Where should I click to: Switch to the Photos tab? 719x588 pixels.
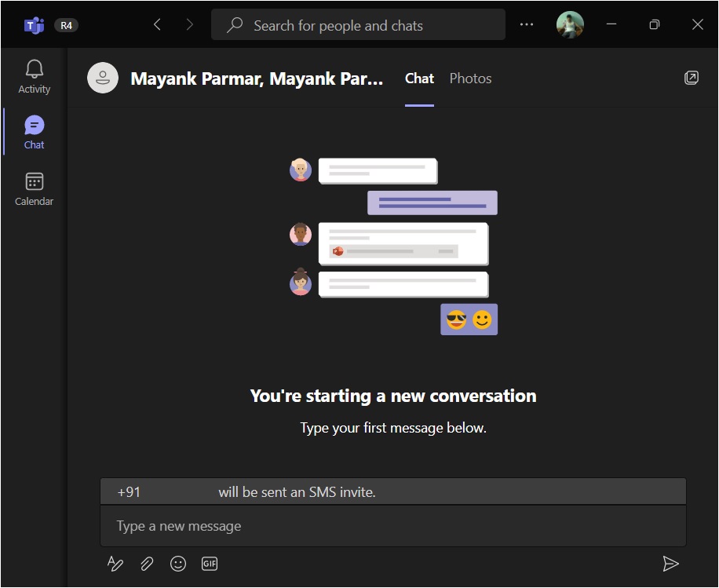(x=470, y=79)
